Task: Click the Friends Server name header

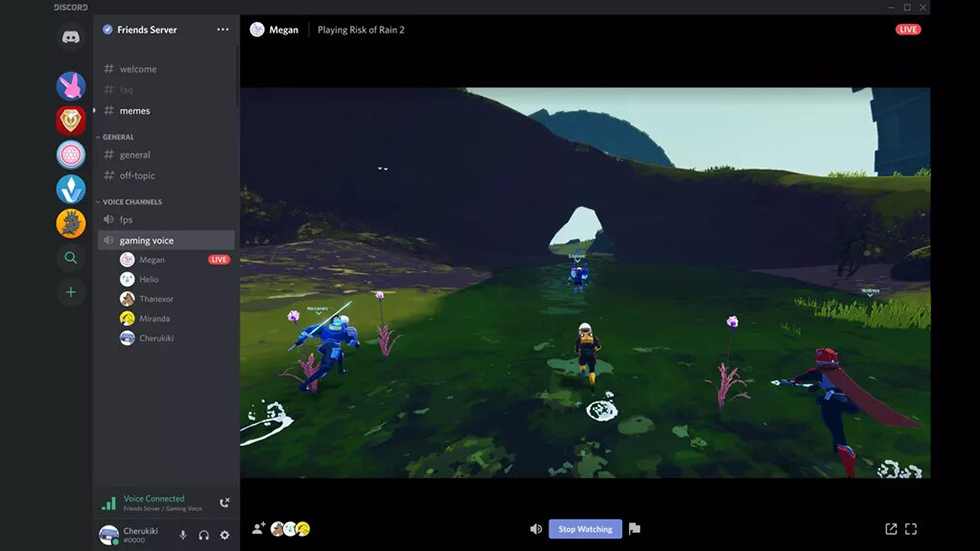Action: [x=147, y=29]
